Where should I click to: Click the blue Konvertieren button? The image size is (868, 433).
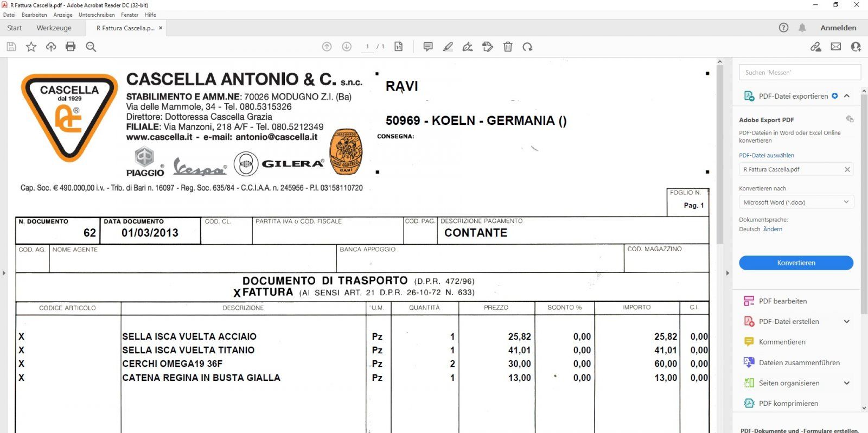click(x=796, y=263)
